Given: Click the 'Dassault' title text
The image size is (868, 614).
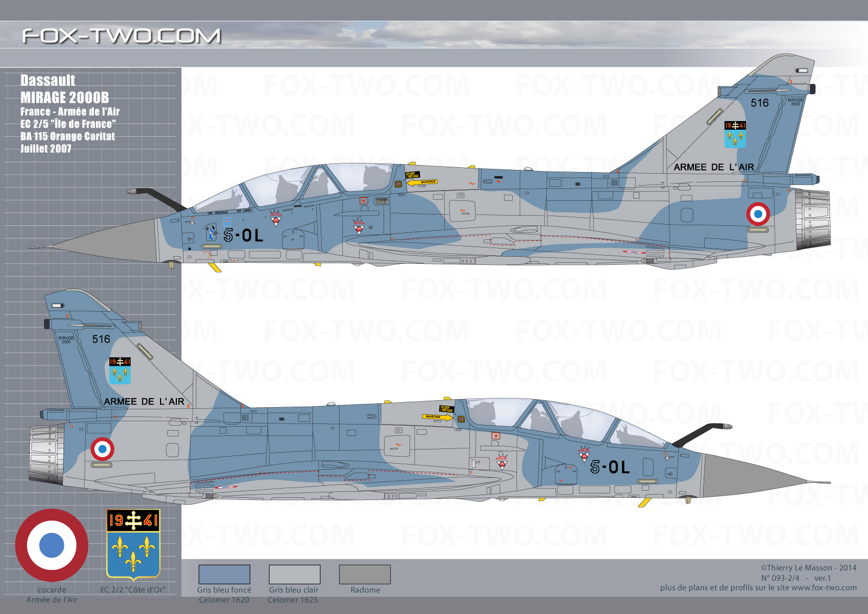Looking at the screenshot, I should [x=48, y=80].
